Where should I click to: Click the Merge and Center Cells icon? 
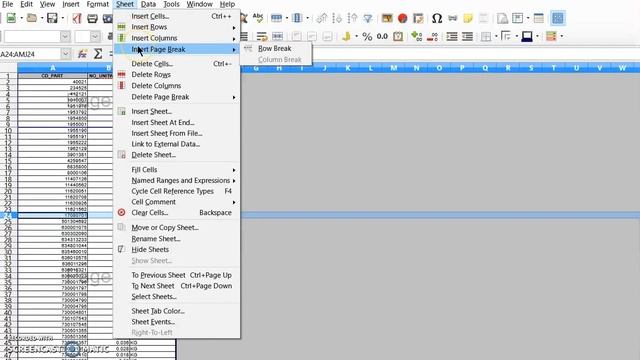277,37
